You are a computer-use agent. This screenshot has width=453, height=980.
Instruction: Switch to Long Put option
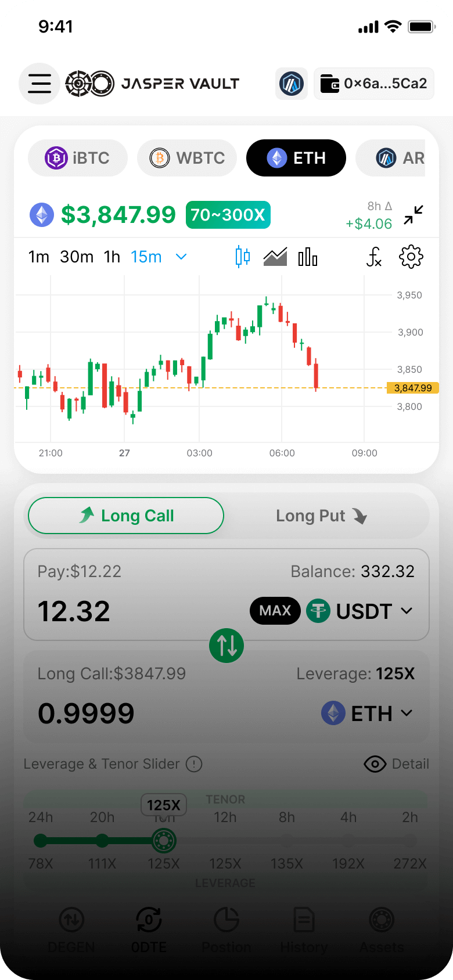coord(321,516)
